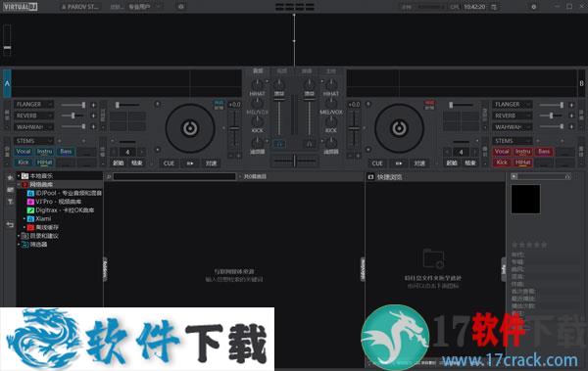Toggle Vocal stem pad on deck A
Screen dimensions: 588x371
pyautogui.click(x=24, y=152)
